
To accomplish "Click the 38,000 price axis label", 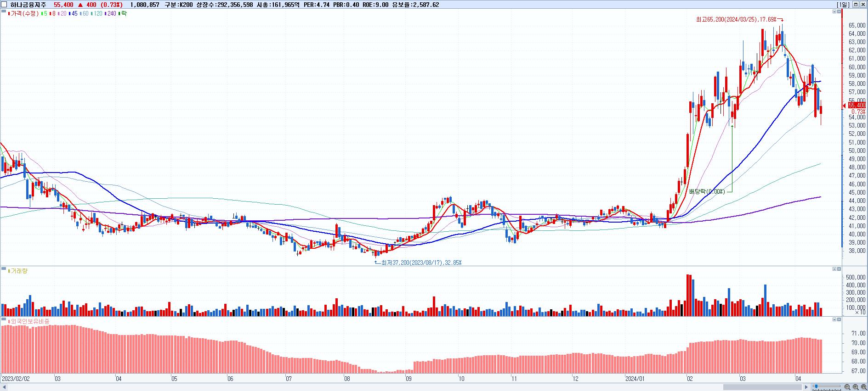I will [857, 251].
